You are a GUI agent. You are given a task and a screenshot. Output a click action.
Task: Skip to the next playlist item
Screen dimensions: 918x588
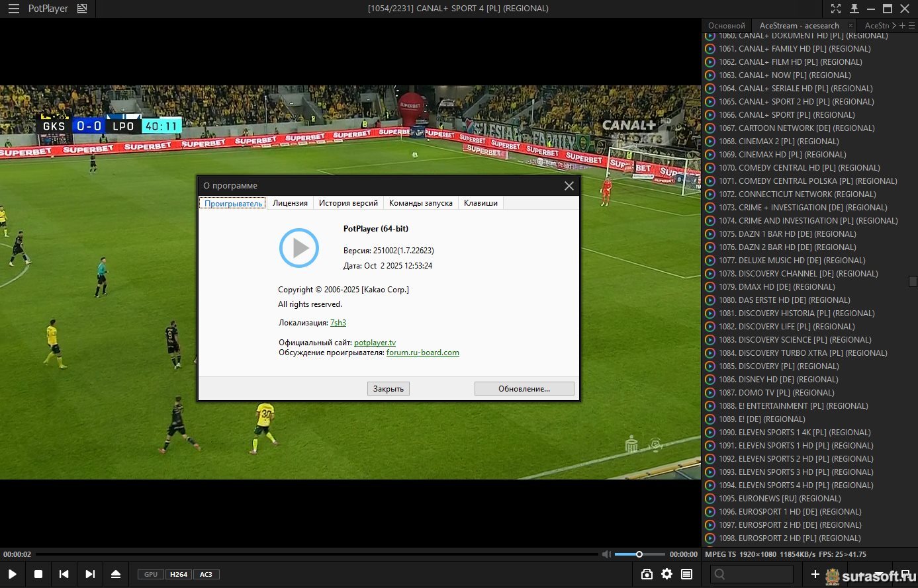pyautogui.click(x=90, y=574)
